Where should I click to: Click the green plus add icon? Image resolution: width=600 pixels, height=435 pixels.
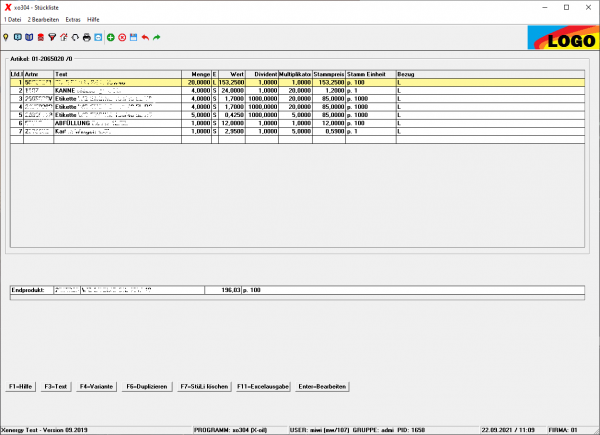coord(111,37)
